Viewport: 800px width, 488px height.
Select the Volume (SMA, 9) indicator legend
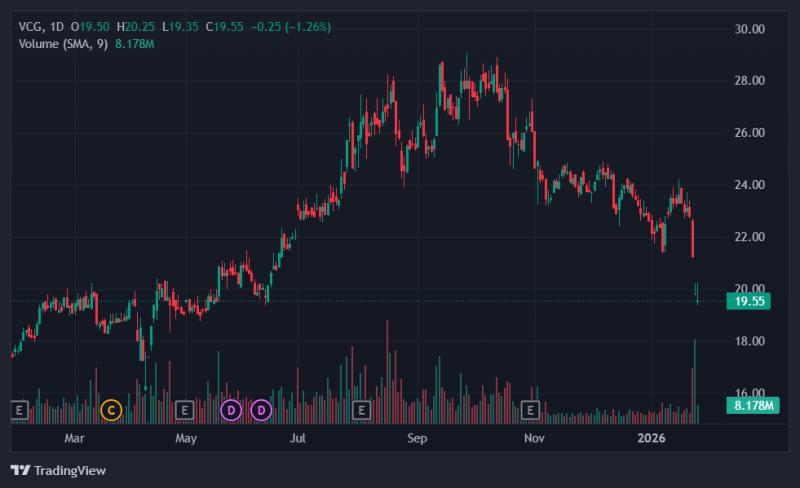pos(63,44)
